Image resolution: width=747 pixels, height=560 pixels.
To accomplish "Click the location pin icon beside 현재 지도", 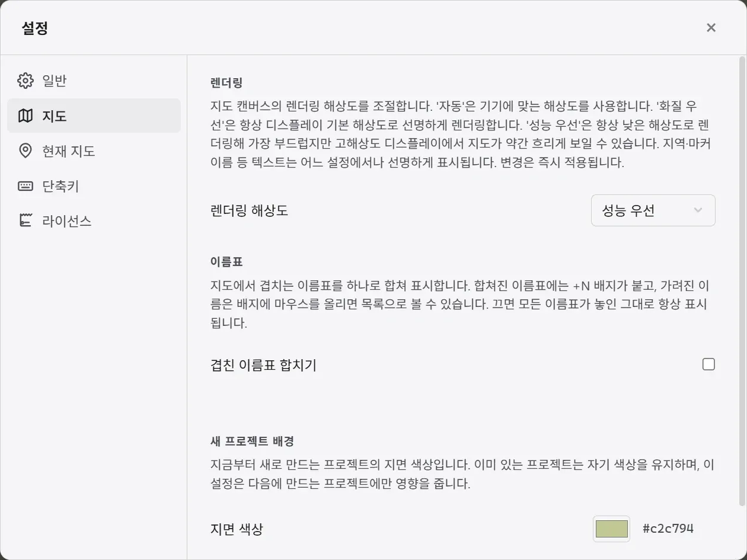I will [25, 151].
